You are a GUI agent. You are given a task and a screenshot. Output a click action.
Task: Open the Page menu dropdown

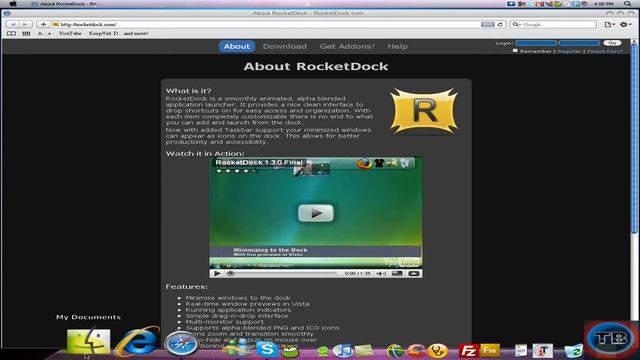(x=609, y=24)
